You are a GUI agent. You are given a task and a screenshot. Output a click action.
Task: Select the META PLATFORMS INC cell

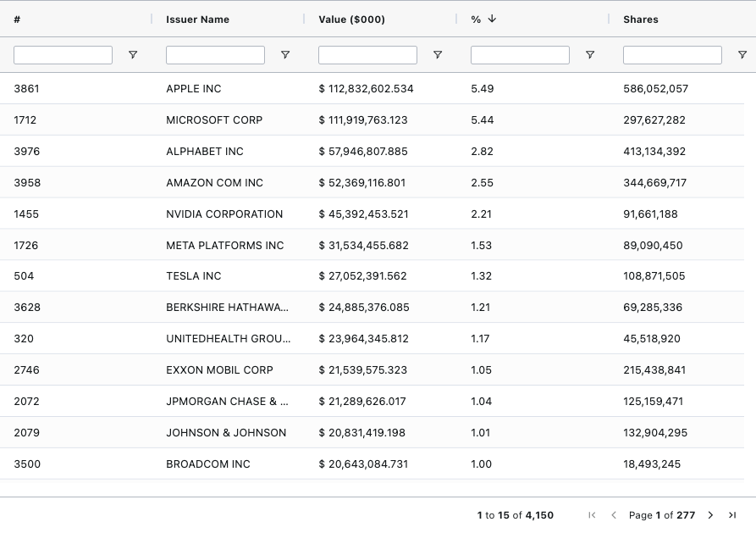(x=224, y=246)
